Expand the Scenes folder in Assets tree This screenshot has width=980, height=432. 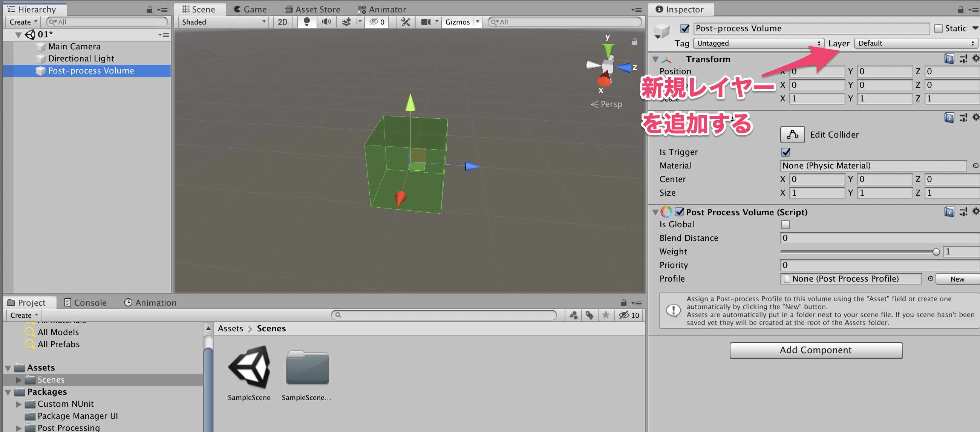(x=18, y=380)
